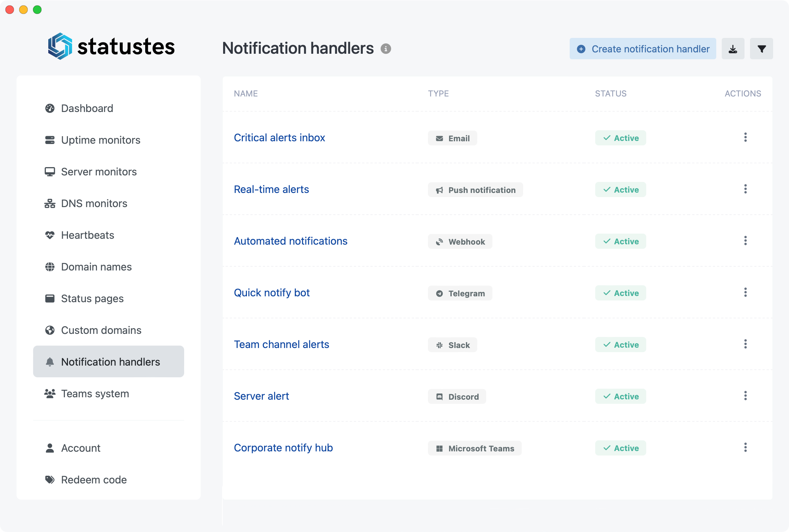Open Team channel alerts handler link
This screenshot has height=532, width=789.
click(281, 345)
